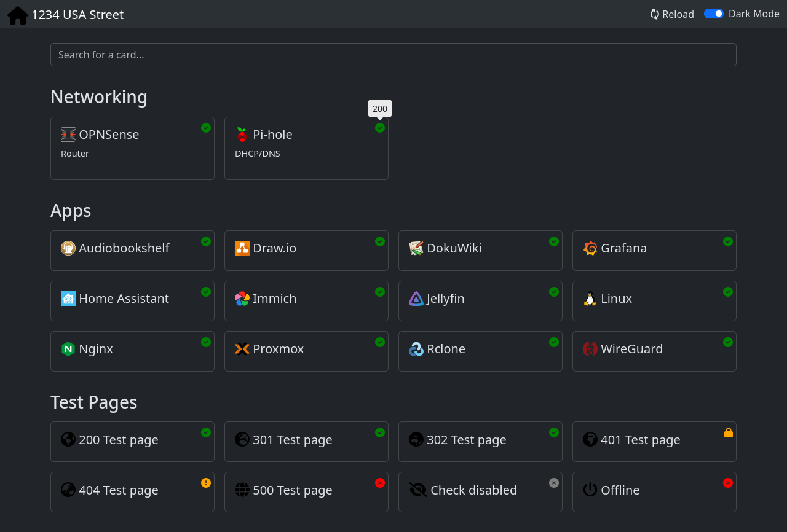
Task: Click globe icon on 301 Test page
Action: [x=242, y=439]
